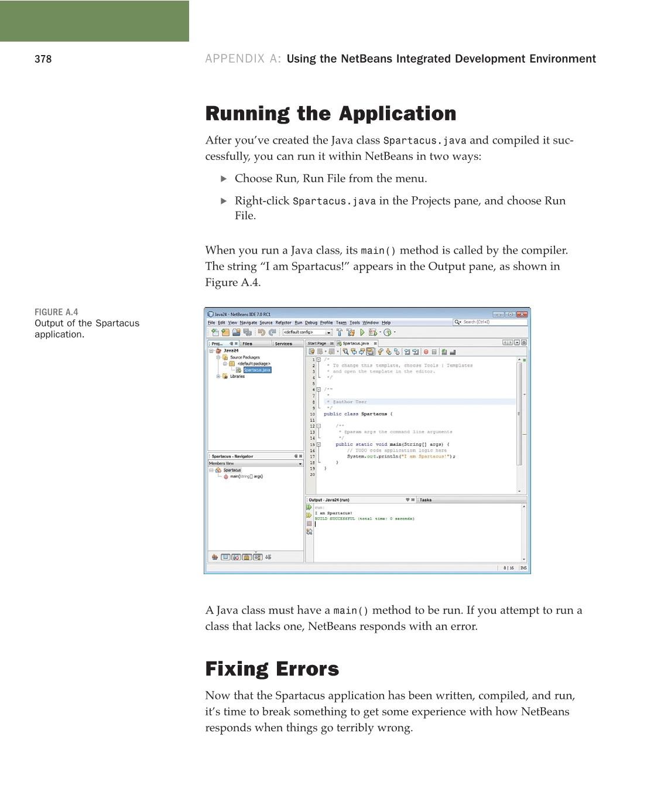Toggle the highlight search icon in editor toolbar
This screenshot has height=812, width=661.
369,352
